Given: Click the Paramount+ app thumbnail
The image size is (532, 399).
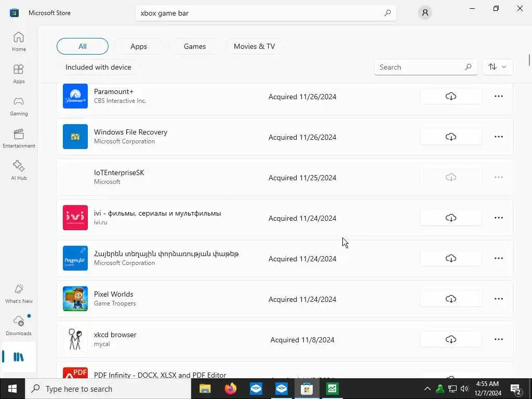Looking at the screenshot, I should (x=75, y=96).
